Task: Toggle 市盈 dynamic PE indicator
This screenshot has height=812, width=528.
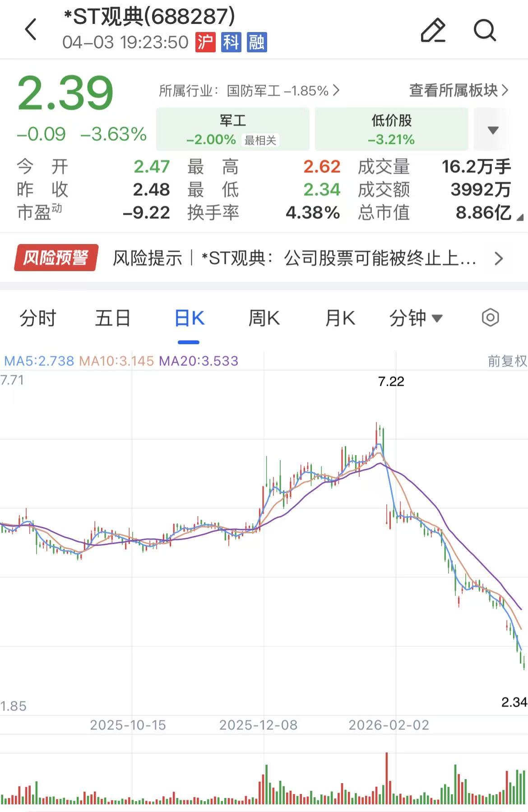Action: [x=39, y=212]
